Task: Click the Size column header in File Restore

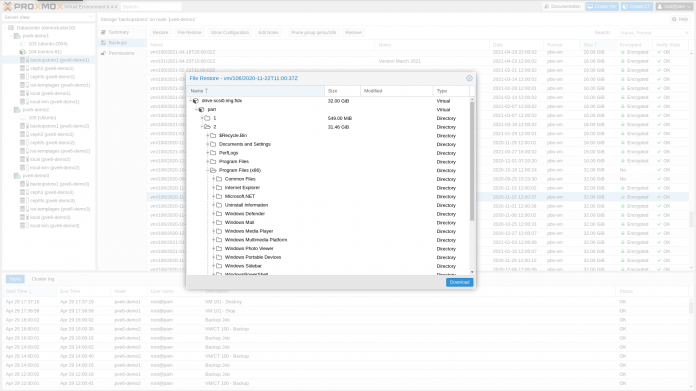Action: [x=342, y=91]
